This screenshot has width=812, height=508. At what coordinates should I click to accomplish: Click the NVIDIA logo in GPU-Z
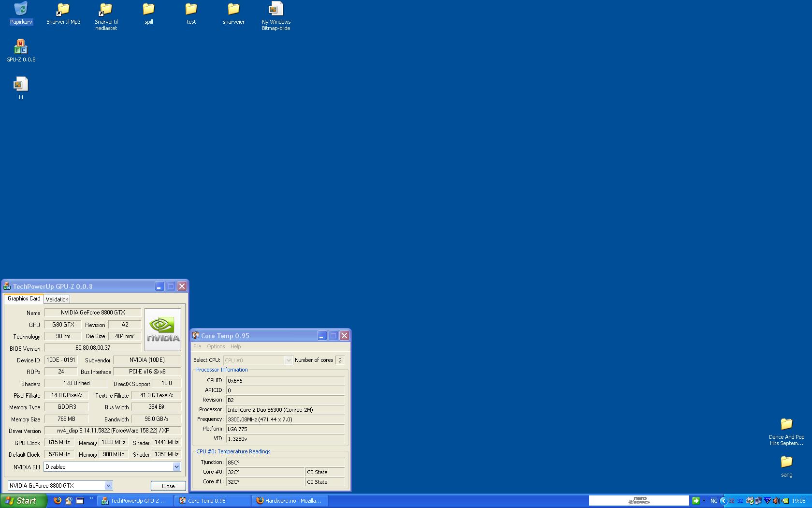point(163,329)
